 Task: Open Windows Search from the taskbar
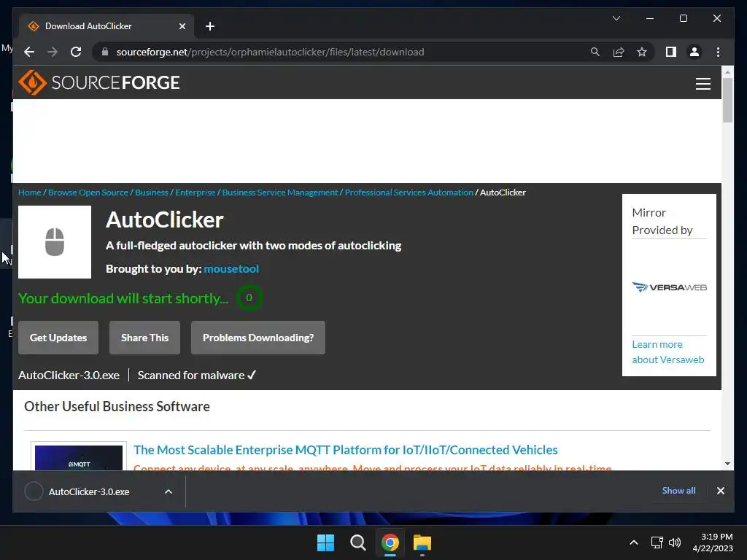coord(357,542)
